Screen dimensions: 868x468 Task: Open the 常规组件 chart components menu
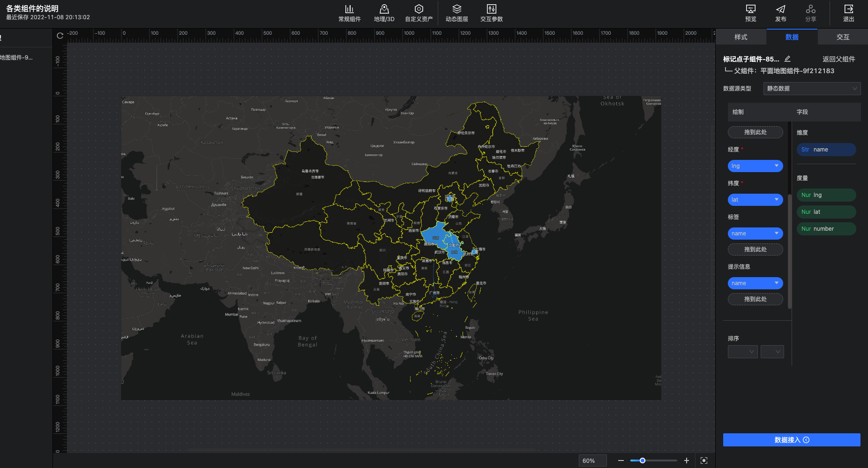(349, 13)
